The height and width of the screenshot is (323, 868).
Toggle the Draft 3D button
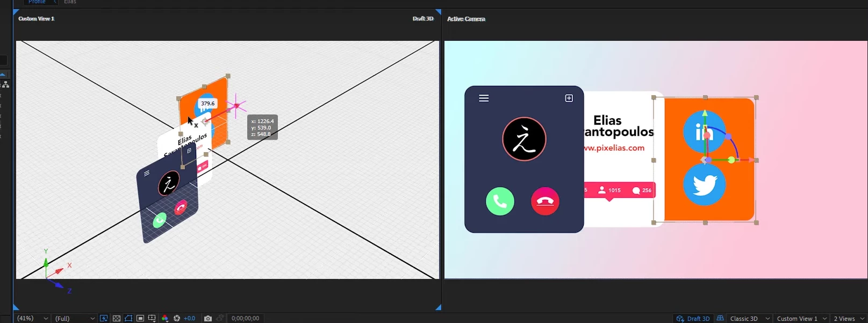[x=693, y=318]
